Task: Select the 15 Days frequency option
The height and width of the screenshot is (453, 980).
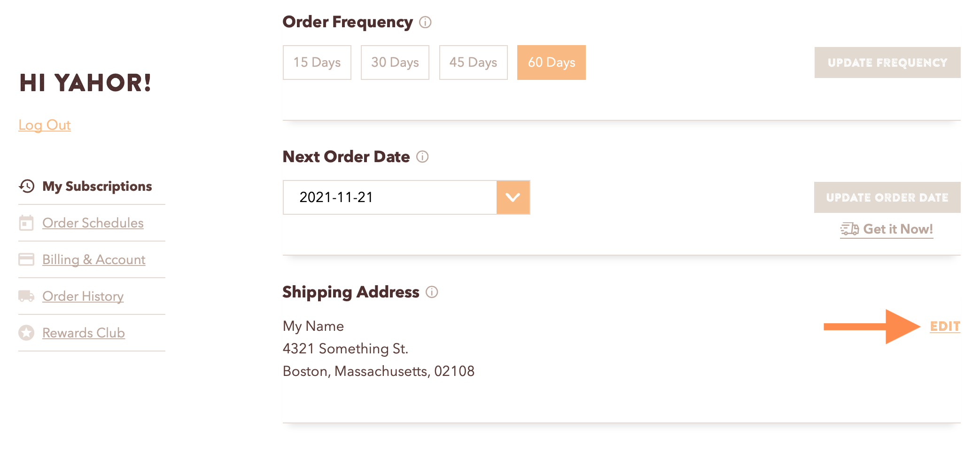Action: pyautogui.click(x=317, y=62)
